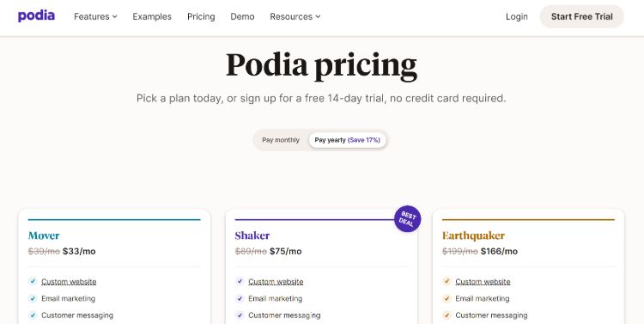Click Start Free Trial button
Viewport: 644px width, 324px height.
click(581, 16)
